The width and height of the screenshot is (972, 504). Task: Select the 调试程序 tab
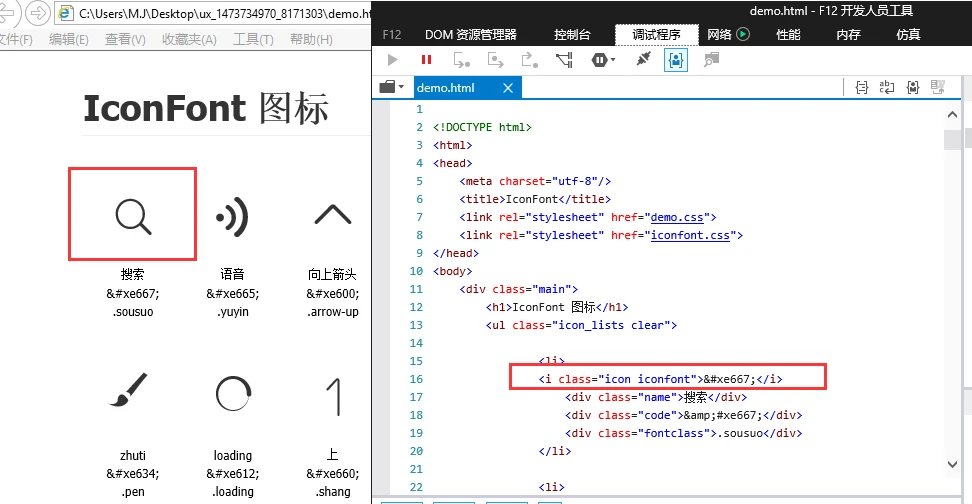pos(656,35)
